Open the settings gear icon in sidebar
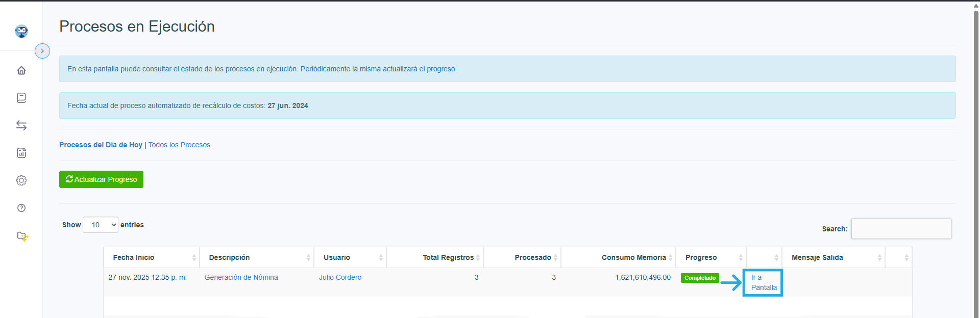This screenshot has height=318, width=980. (x=21, y=180)
